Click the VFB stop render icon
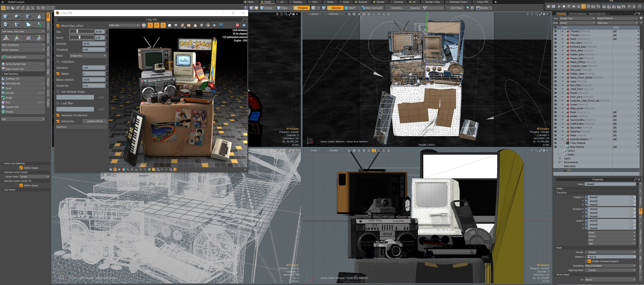The width and height of the screenshot is (644, 285). [x=237, y=25]
